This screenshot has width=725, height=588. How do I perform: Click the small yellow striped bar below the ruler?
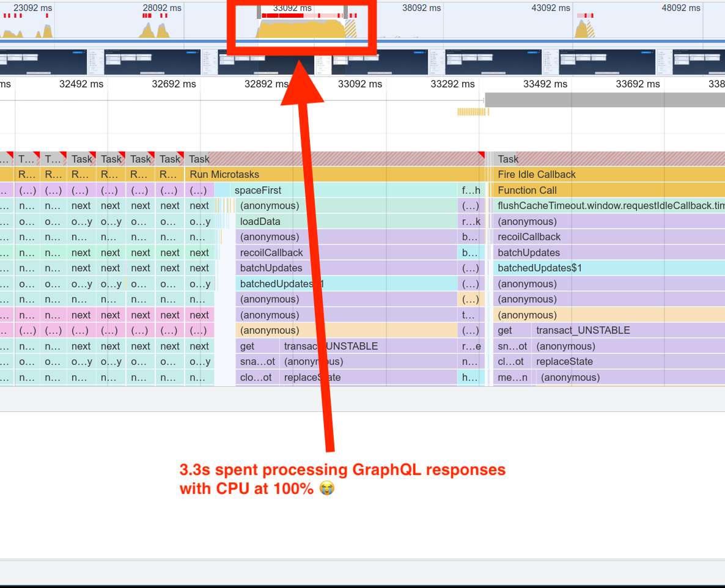coord(472,112)
